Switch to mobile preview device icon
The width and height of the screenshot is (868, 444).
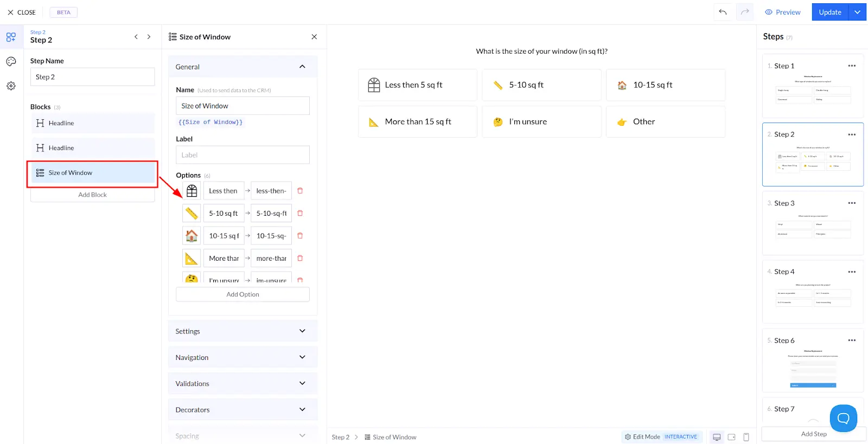(x=746, y=437)
